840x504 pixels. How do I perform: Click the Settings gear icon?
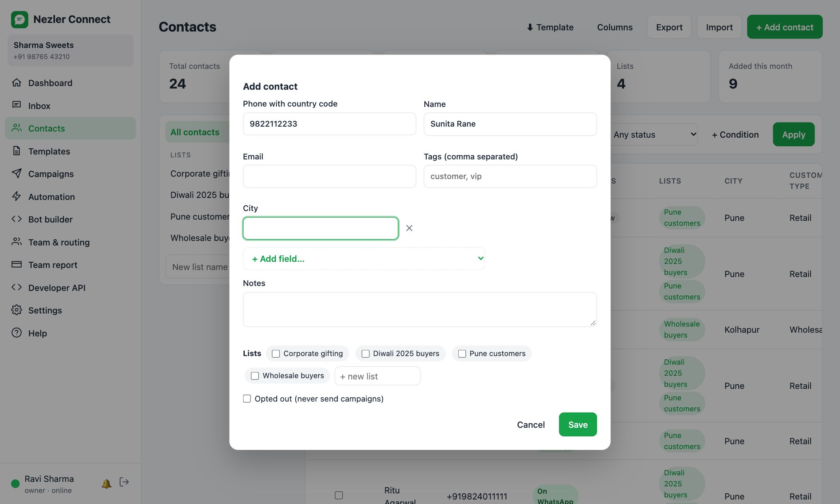tap(16, 310)
